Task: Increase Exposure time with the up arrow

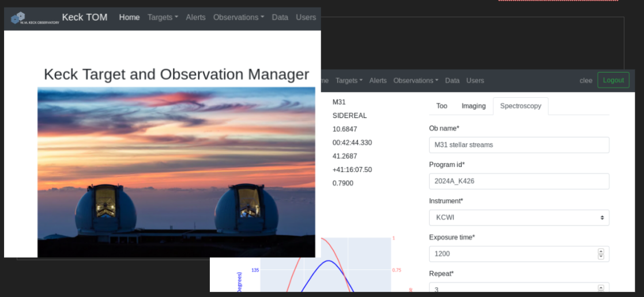Action: tap(601, 252)
